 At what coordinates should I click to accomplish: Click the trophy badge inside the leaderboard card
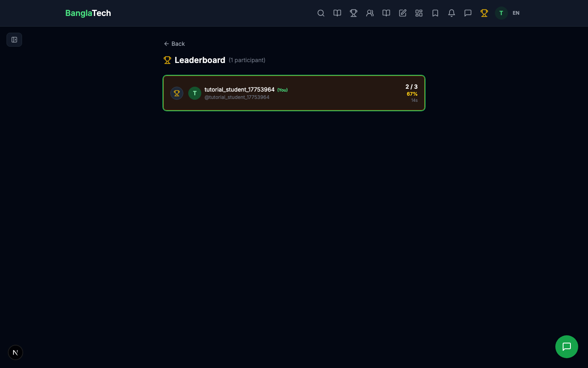pos(177,93)
